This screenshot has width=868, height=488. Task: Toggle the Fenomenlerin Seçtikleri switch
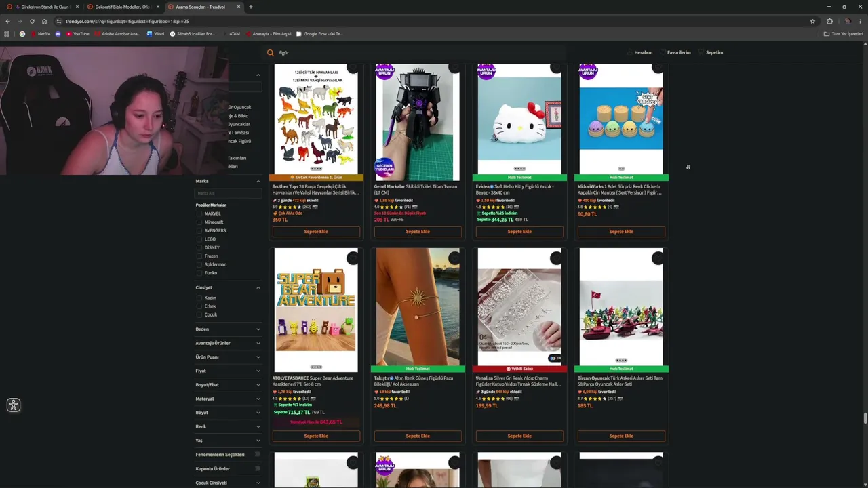[257, 455]
